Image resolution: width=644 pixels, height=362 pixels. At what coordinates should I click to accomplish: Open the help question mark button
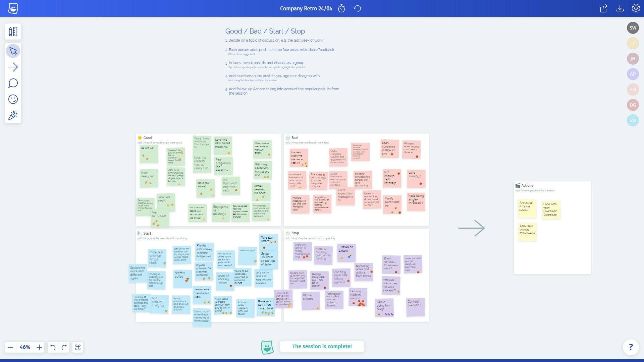click(631, 347)
